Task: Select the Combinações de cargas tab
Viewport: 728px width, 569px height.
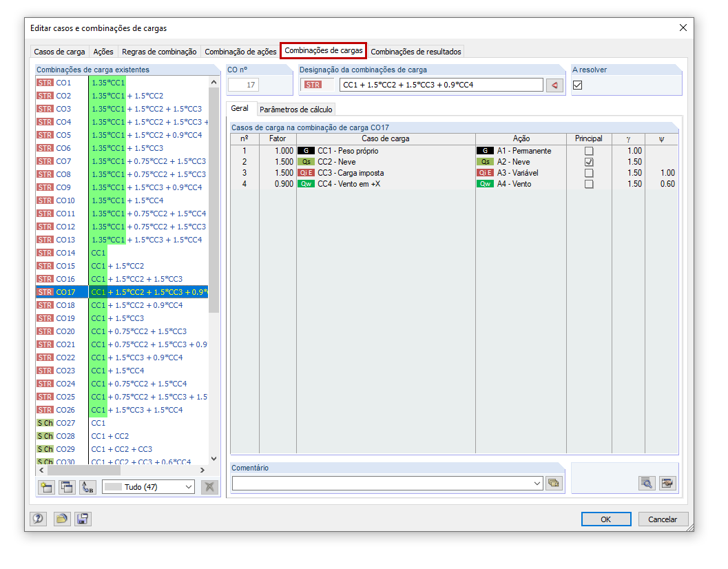Action: click(324, 50)
